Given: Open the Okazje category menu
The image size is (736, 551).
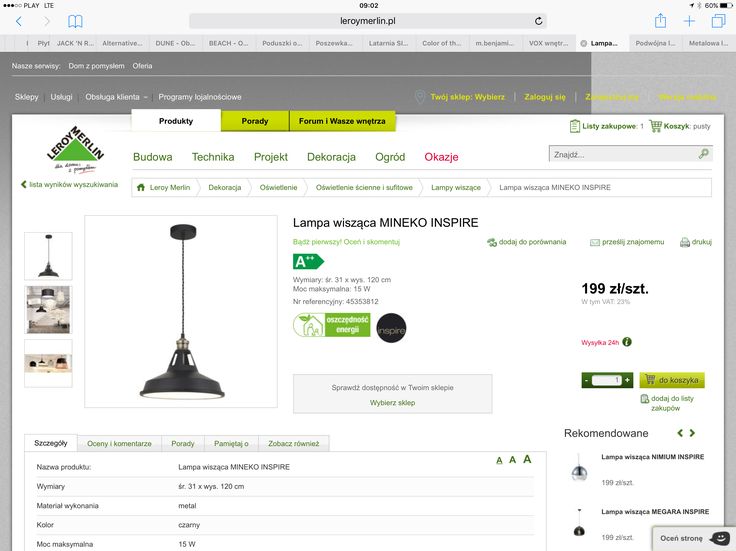Looking at the screenshot, I should pos(441,157).
